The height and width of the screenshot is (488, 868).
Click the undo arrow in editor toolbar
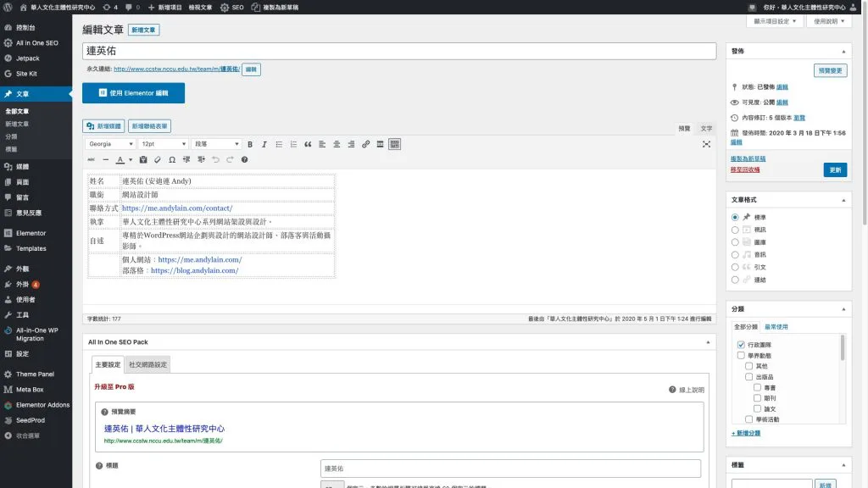216,159
